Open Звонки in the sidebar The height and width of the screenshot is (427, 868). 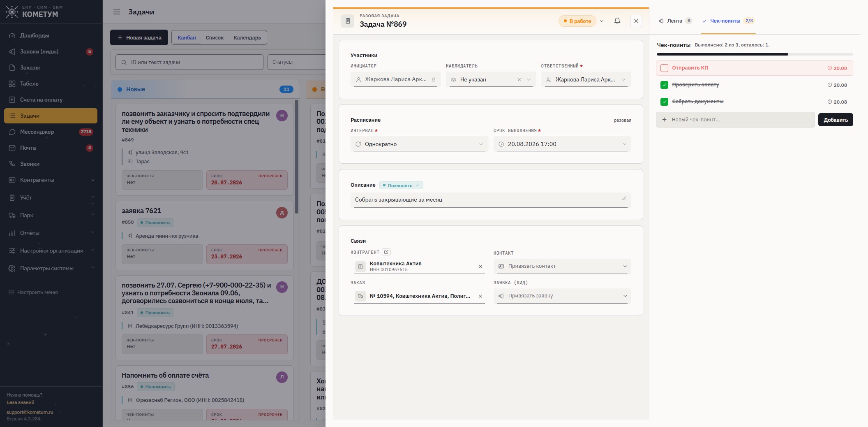click(x=51, y=164)
